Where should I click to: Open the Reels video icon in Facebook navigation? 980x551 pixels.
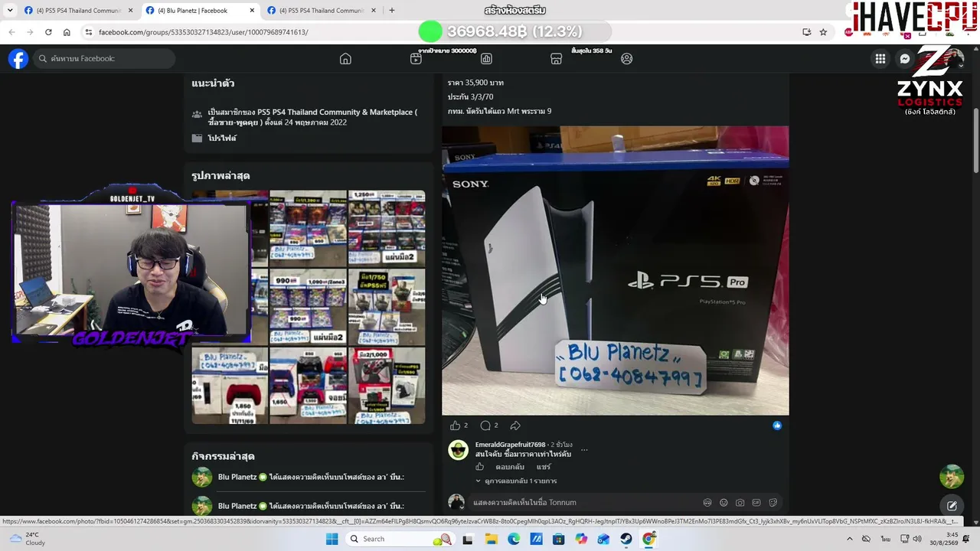coord(416,59)
